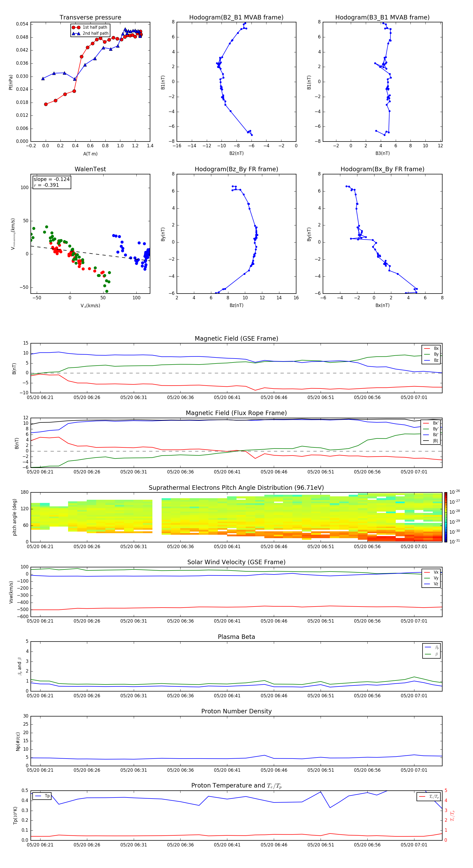Click Proton Temperature and Te/Tp title
Viewport: 473px width, 868px height.
(236, 786)
